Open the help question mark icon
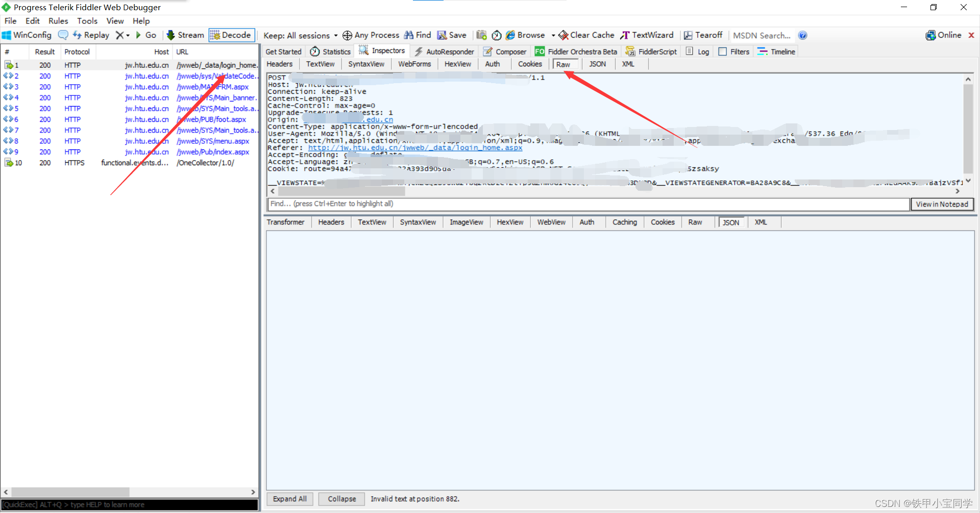 (x=803, y=35)
